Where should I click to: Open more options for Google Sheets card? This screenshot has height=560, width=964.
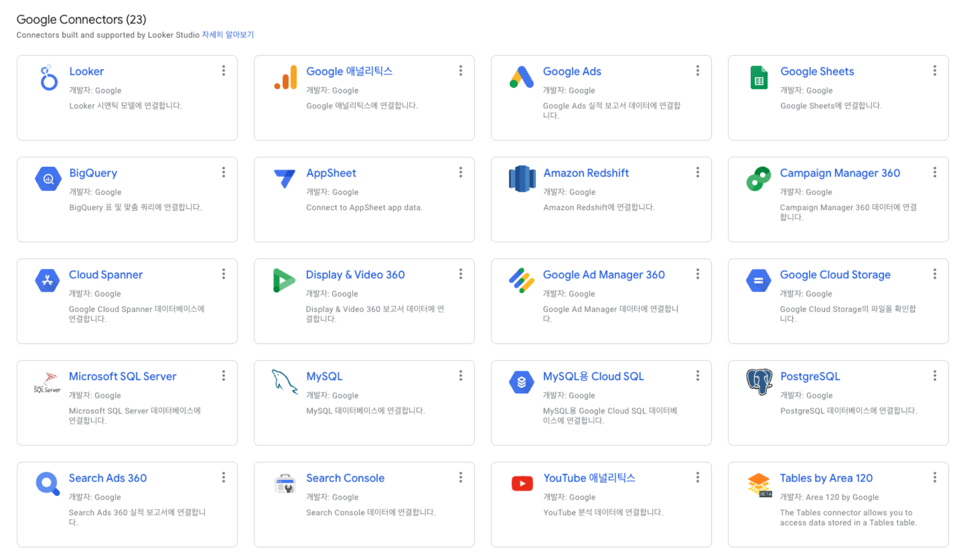[x=934, y=71]
